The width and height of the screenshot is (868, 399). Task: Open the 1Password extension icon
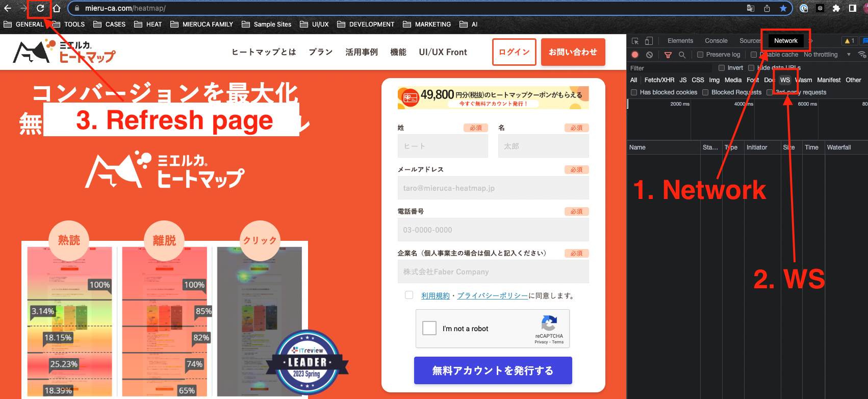point(804,8)
